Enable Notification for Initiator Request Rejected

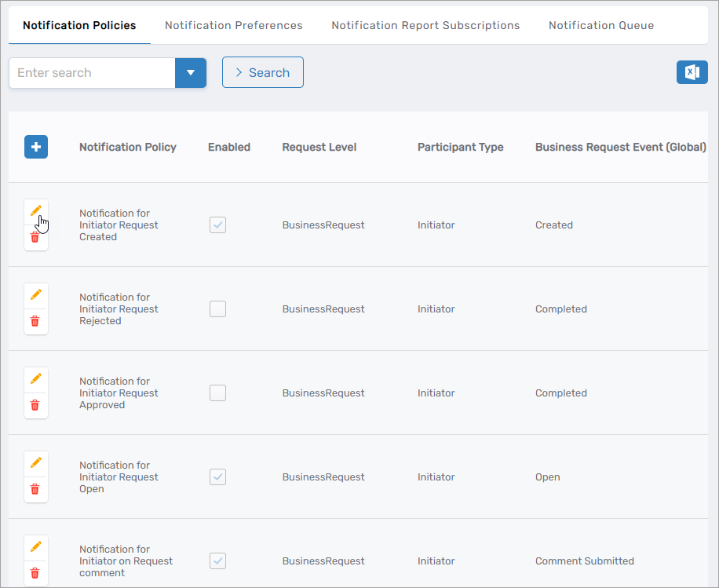[x=217, y=309]
